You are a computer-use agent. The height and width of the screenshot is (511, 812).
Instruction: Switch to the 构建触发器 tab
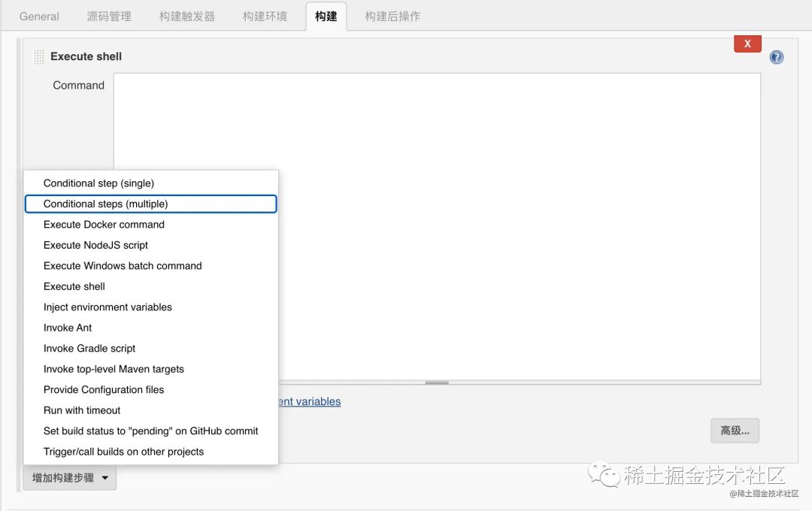[x=187, y=17]
